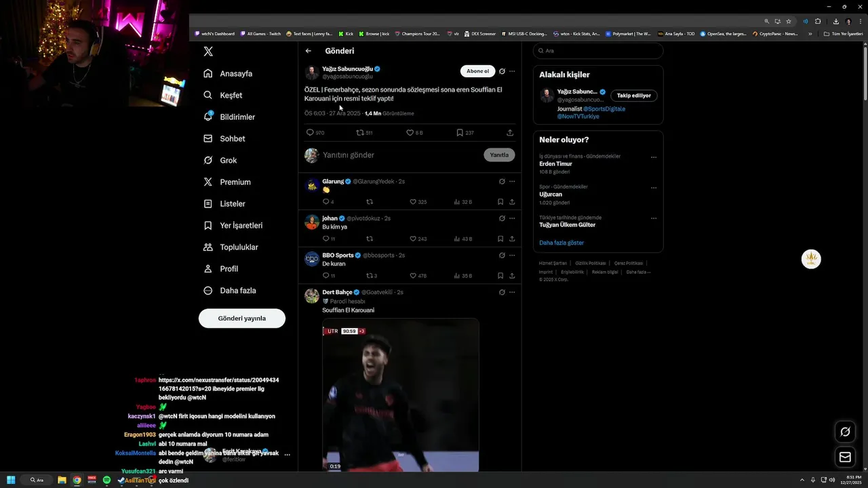Open Polymarket bookmark in bookmarks bar
The height and width of the screenshot is (488, 868).
[x=628, y=33]
